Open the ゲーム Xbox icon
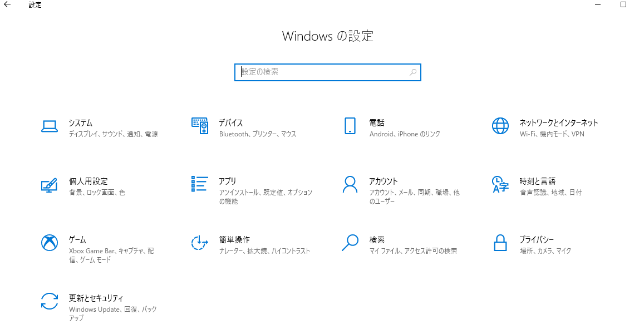 click(50, 243)
